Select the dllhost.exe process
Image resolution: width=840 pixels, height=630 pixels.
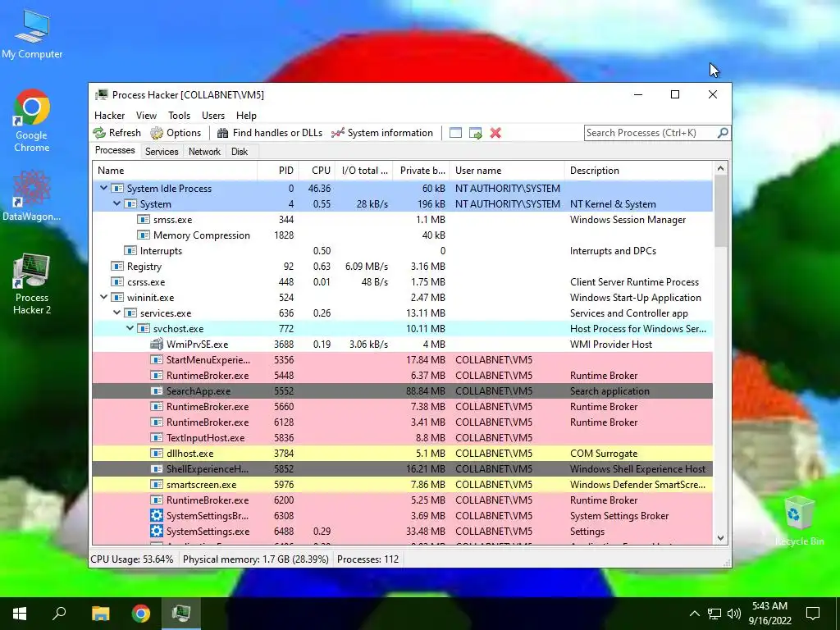click(x=403, y=453)
